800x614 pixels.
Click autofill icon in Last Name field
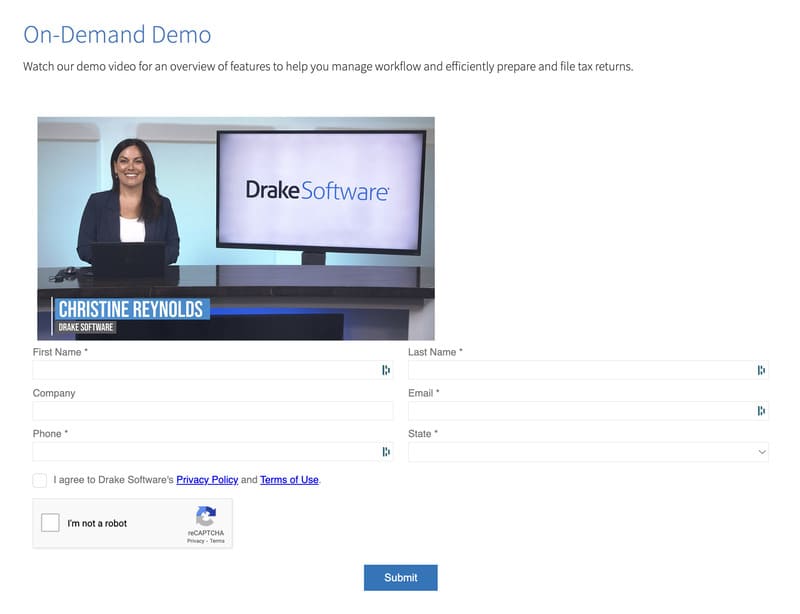point(761,370)
